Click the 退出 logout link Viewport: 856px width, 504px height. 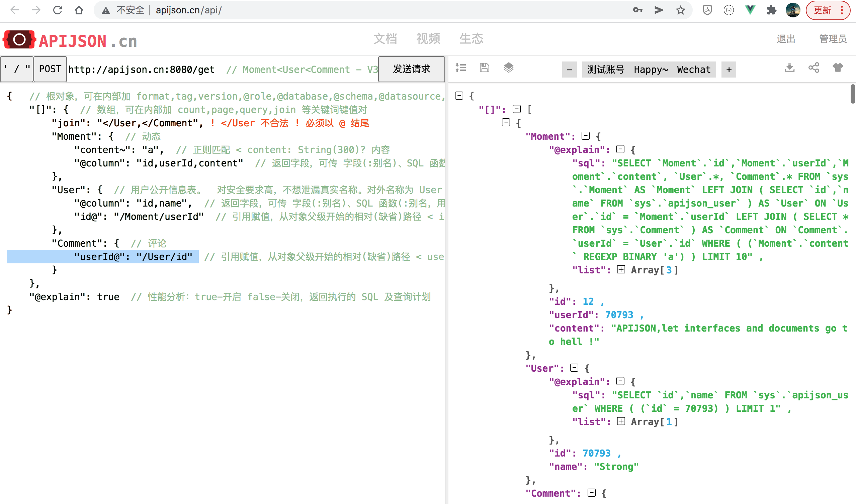[786, 39]
